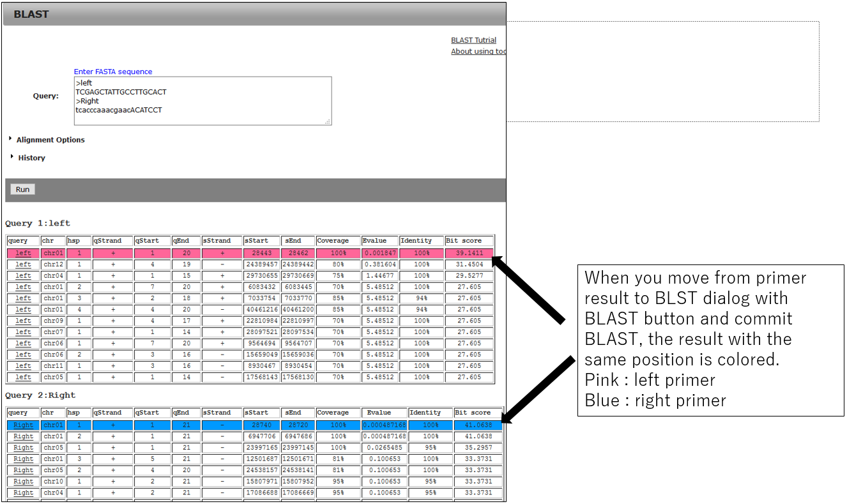The width and height of the screenshot is (847, 504).
Task: Run the BLAST search with the Run button
Action: pos(22,189)
